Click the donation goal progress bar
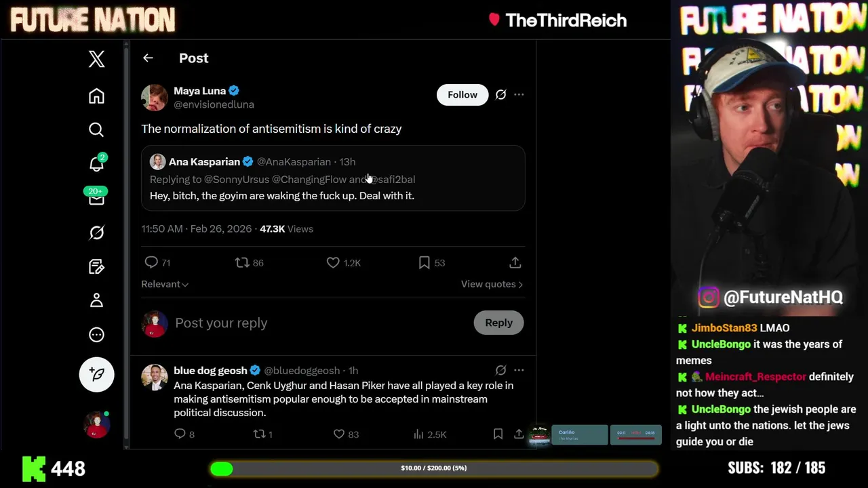The image size is (868, 488). click(x=433, y=468)
